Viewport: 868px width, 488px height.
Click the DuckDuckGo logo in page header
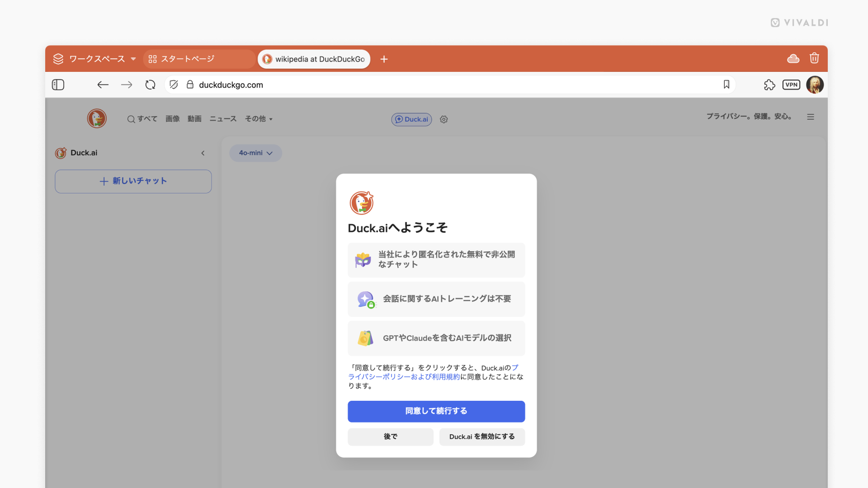[97, 118]
